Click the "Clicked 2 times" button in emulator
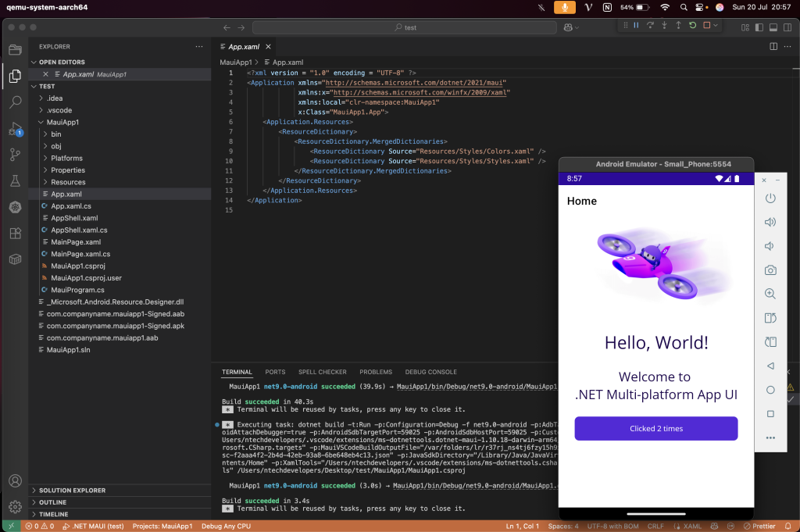The width and height of the screenshot is (800, 532). click(x=656, y=428)
